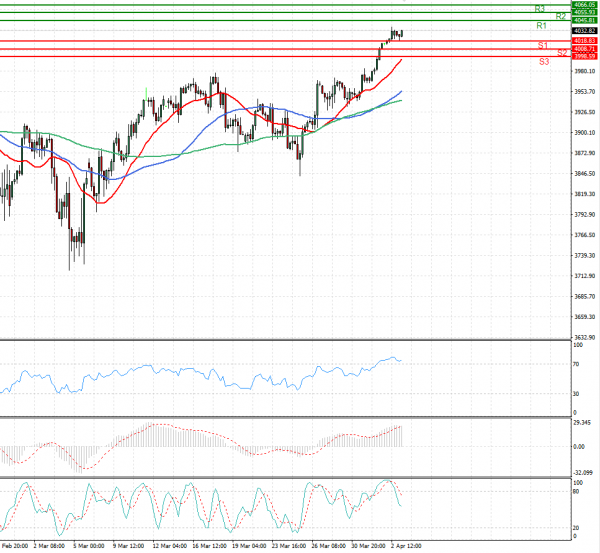
Task: Select the current price tag 4032.82
Action: tap(584, 31)
